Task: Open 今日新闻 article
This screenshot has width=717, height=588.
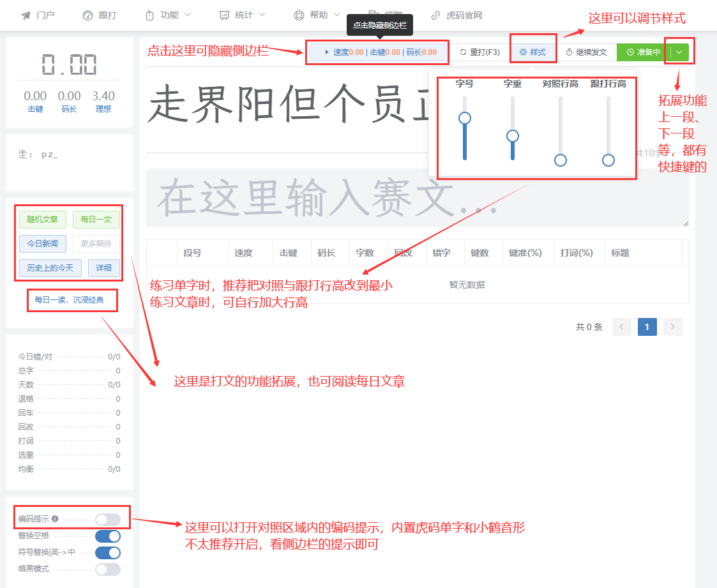Action: (43, 243)
